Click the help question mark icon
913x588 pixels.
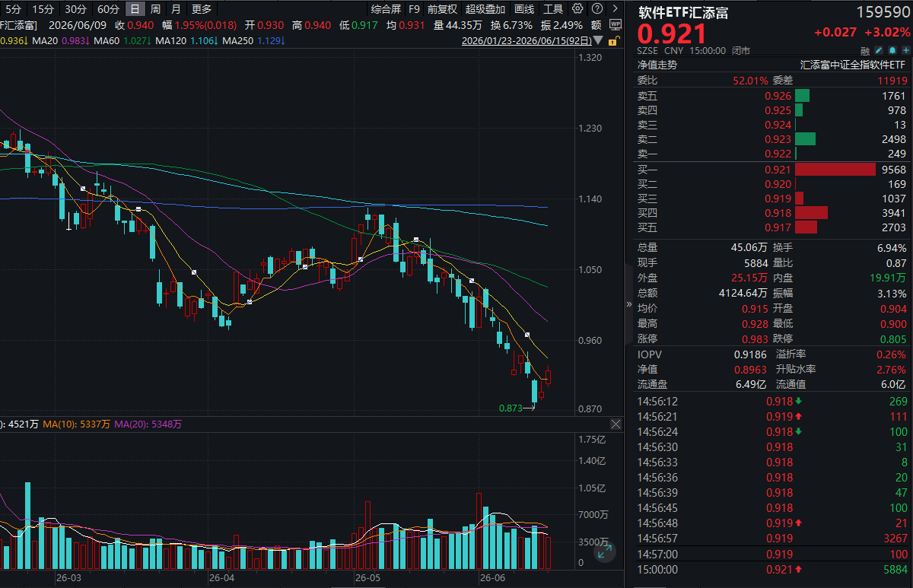coord(597,8)
